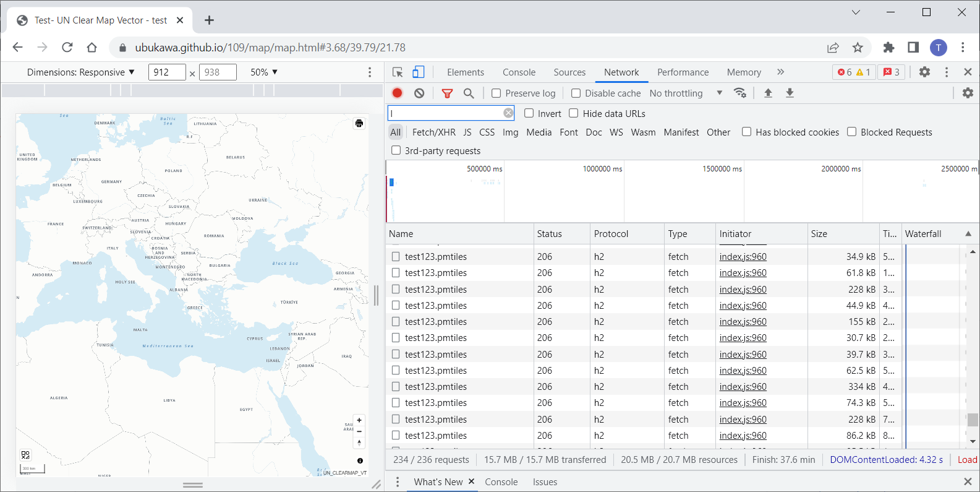Viewport: 980px width, 492px height.
Task: Clear the network log
Action: (419, 93)
